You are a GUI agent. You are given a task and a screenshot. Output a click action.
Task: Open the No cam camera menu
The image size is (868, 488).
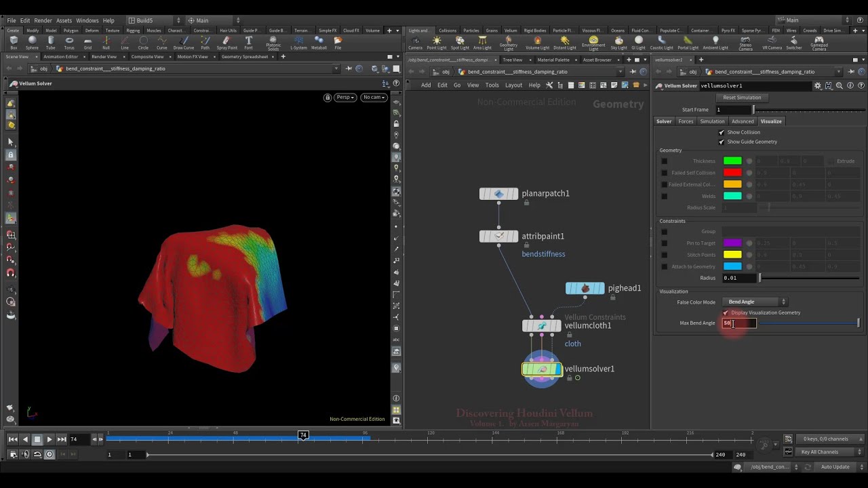[x=374, y=98]
